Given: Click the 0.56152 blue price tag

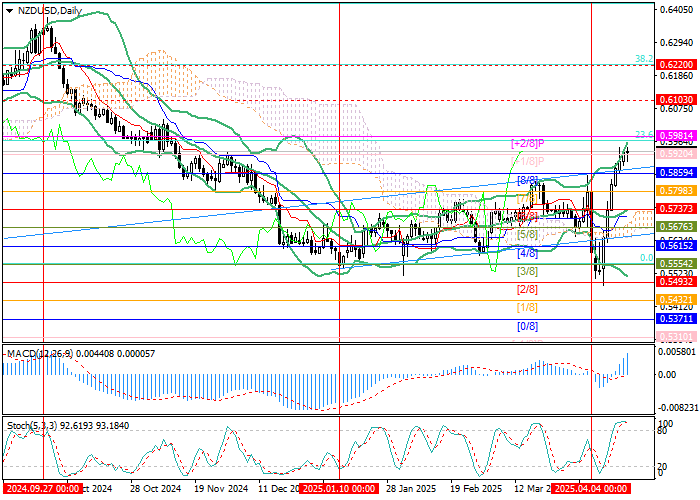Looking at the screenshot, I should [x=676, y=246].
